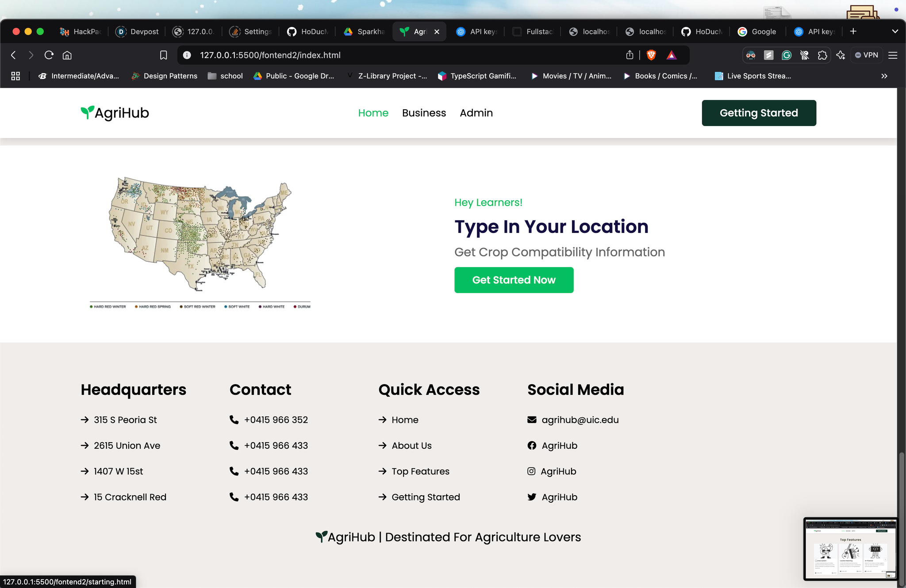906x588 pixels.
Task: Reload the page with refresh icon
Action: (x=49, y=55)
